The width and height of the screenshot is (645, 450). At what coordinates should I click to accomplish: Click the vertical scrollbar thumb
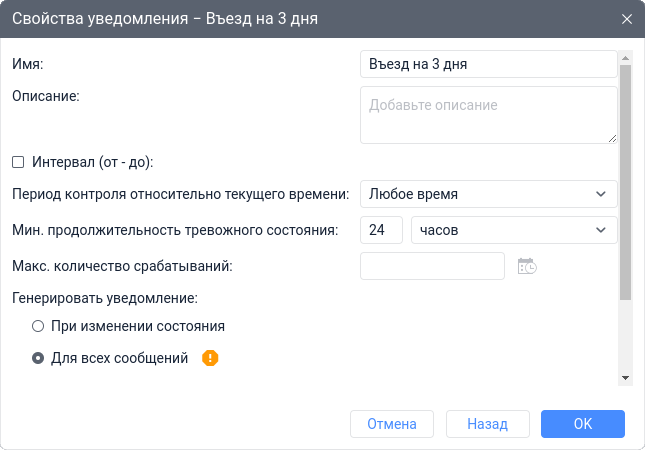[626, 180]
